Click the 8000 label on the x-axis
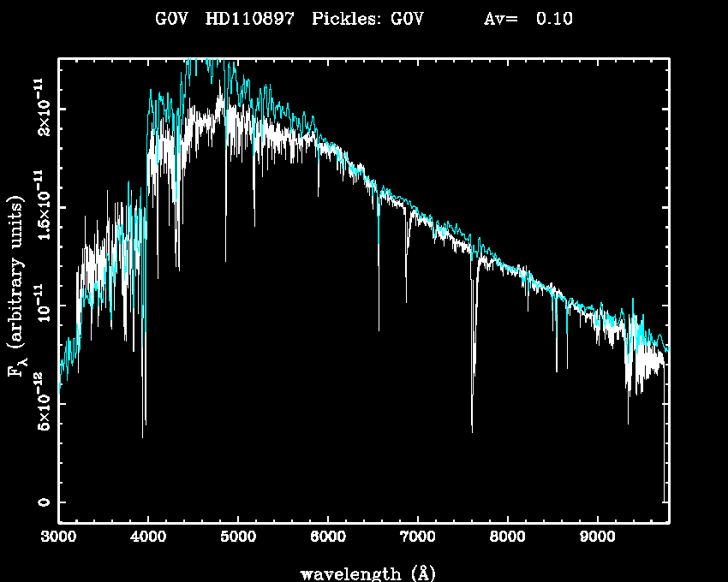The image size is (728, 582). [x=507, y=538]
